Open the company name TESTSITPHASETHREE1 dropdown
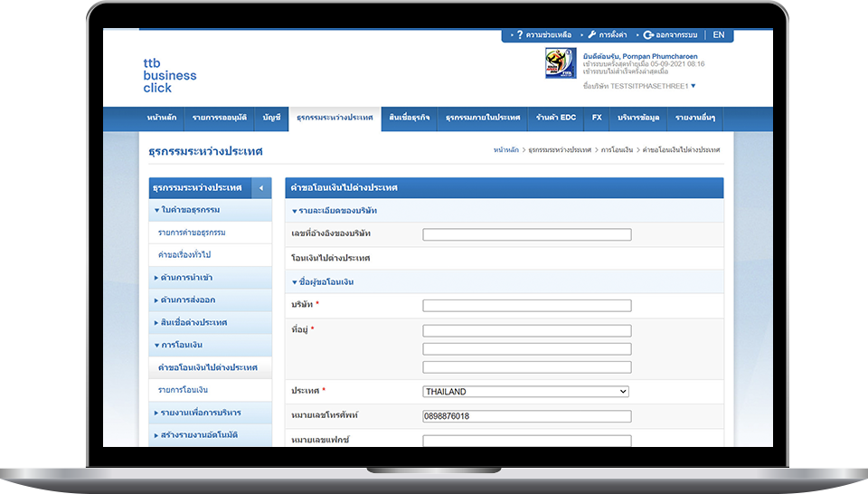This screenshot has width=868, height=494. (x=693, y=86)
